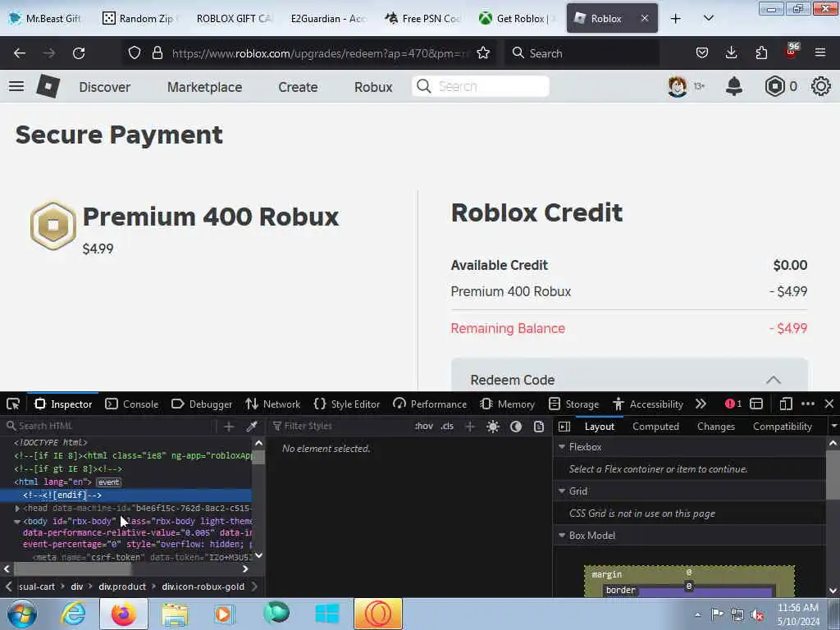Click the HTML tree horizontal scrollbar thumb
Screen dimensions: 840x630
tap(71, 569)
